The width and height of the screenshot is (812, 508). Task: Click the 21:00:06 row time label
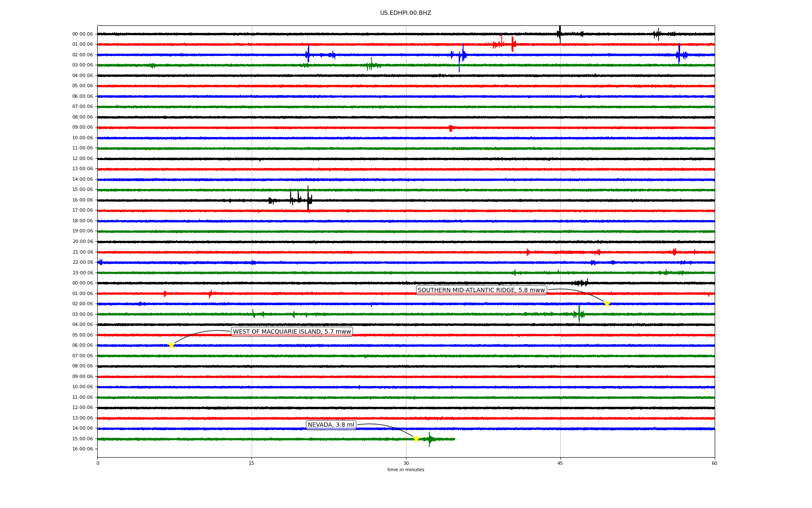(82, 252)
